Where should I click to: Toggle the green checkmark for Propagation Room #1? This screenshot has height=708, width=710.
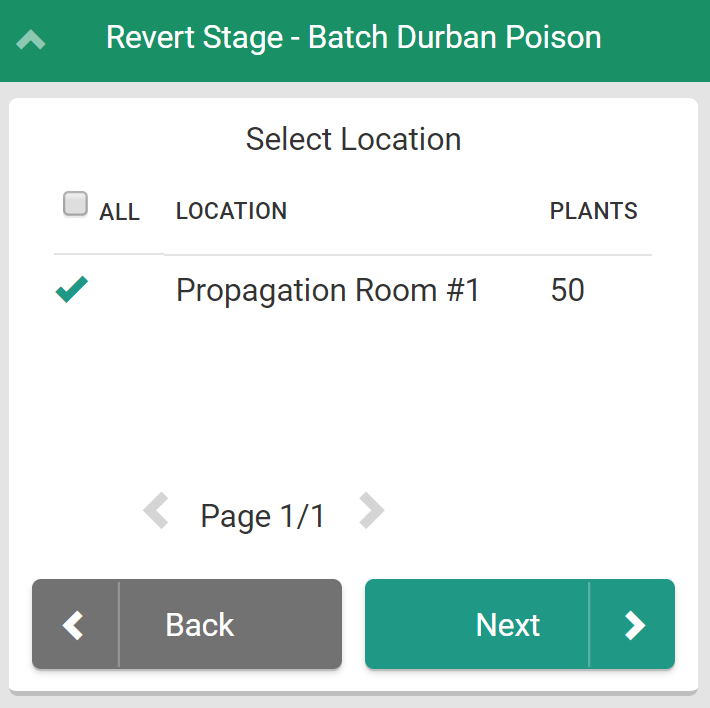(72, 290)
